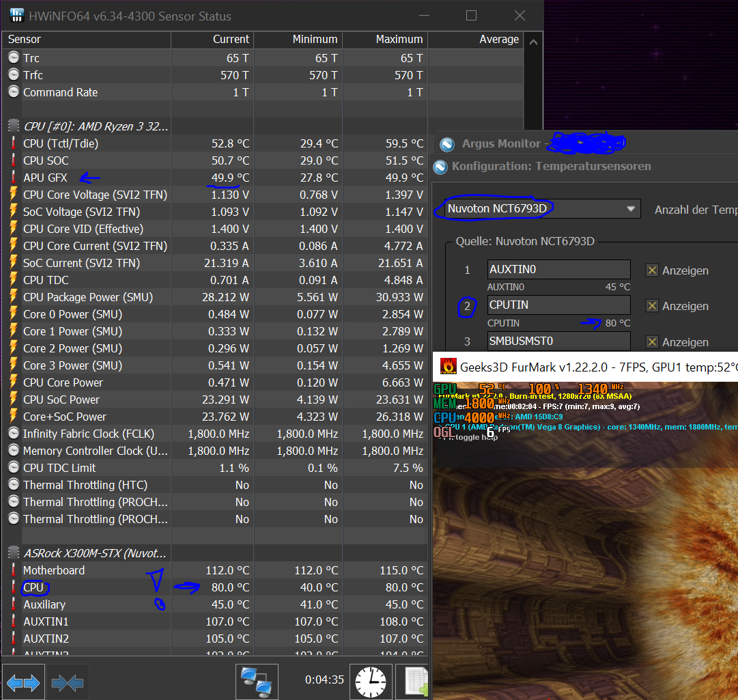Viewport: 738px width, 700px height.
Task: Toggle Anzeigen checkbox for AUXTIN0
Action: coord(652,270)
